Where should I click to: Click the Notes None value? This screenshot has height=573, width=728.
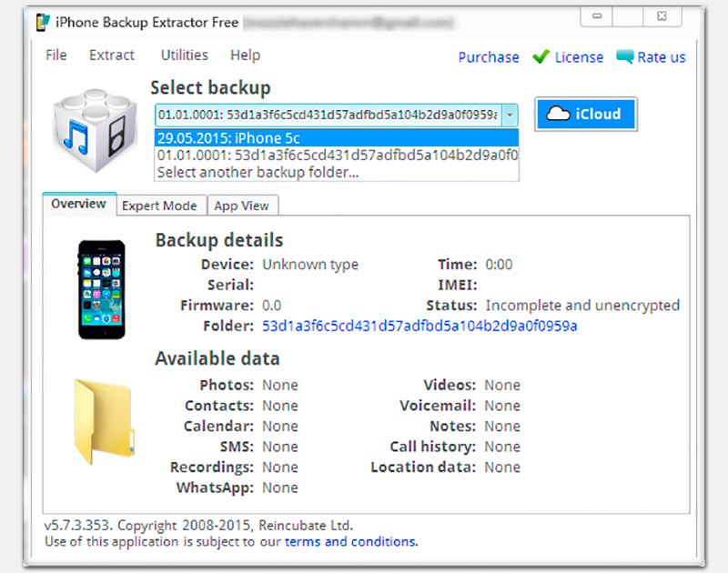[x=502, y=426]
